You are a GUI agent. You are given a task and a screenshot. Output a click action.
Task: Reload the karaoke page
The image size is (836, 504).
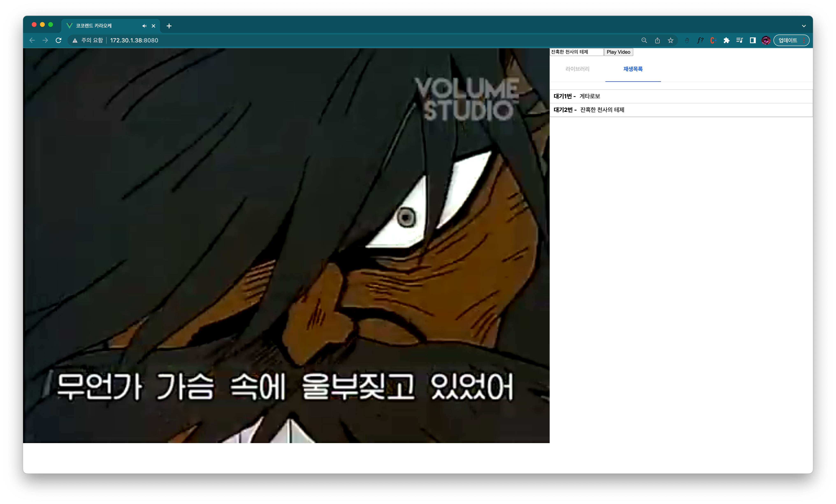[x=58, y=40]
